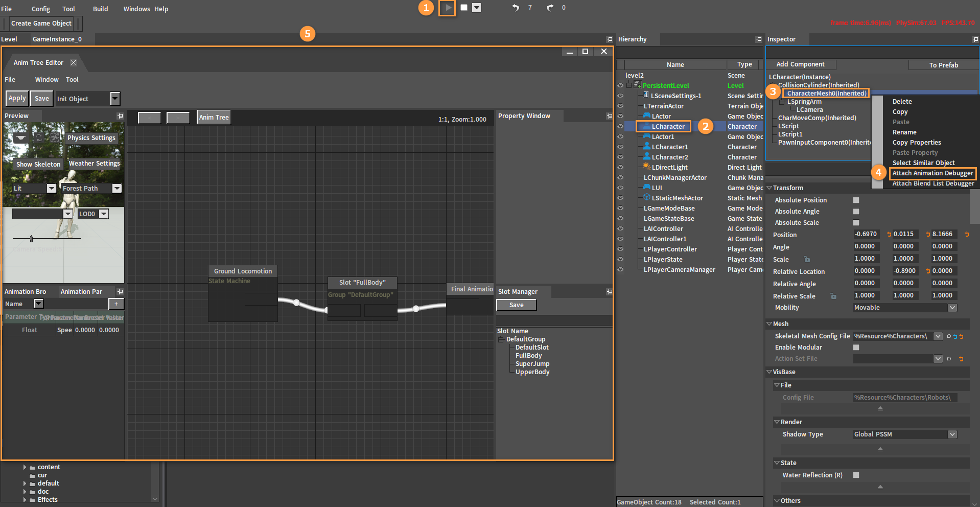
Task: Click the Show Skeleton button
Action: [38, 164]
